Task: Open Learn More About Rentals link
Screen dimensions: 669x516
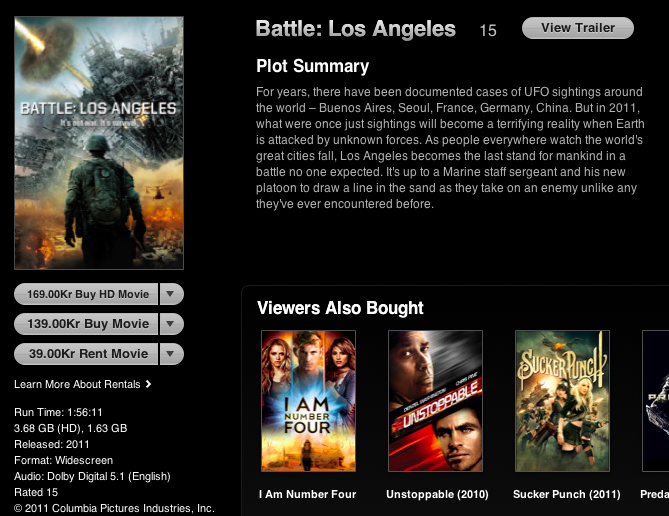Action: [77, 384]
